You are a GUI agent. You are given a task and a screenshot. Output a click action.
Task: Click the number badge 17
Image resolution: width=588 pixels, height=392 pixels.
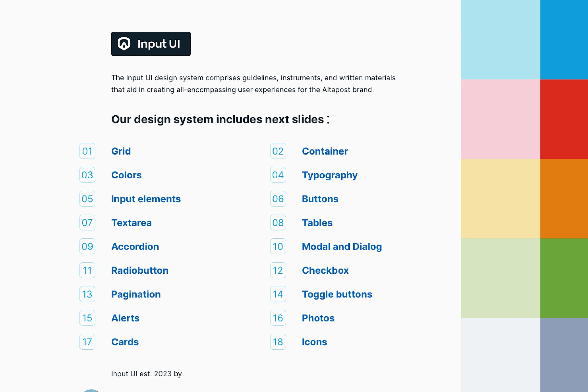pos(87,342)
